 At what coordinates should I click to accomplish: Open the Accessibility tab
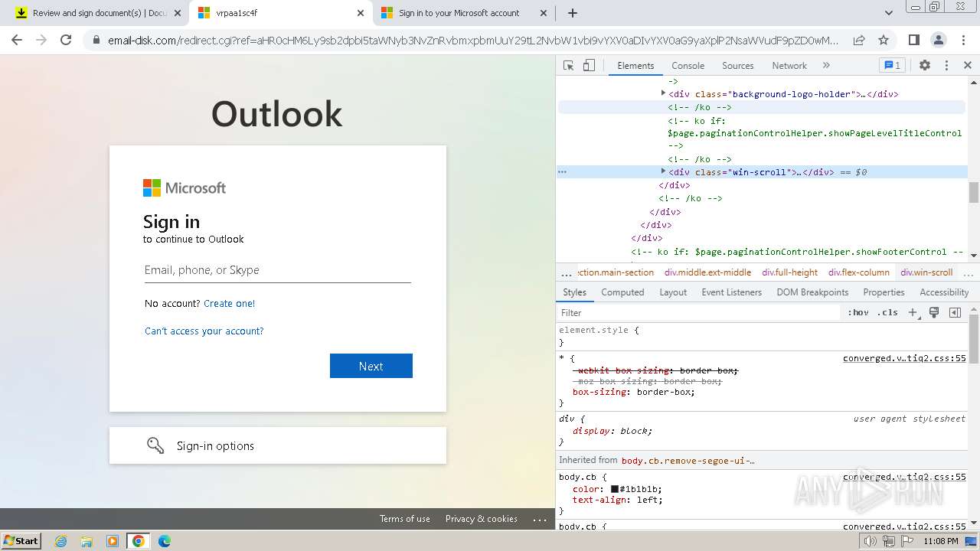[944, 292]
